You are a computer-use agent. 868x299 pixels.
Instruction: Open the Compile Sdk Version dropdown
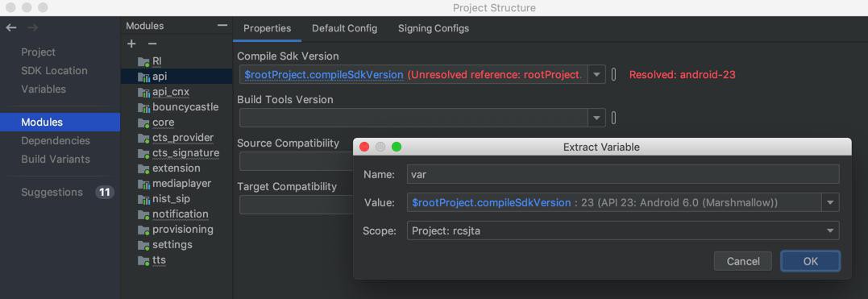[596, 74]
